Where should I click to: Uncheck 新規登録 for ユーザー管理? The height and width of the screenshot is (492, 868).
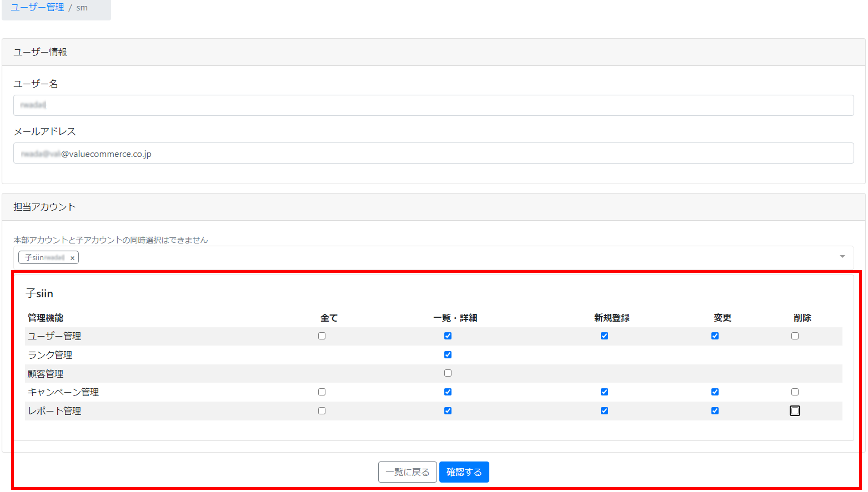604,336
